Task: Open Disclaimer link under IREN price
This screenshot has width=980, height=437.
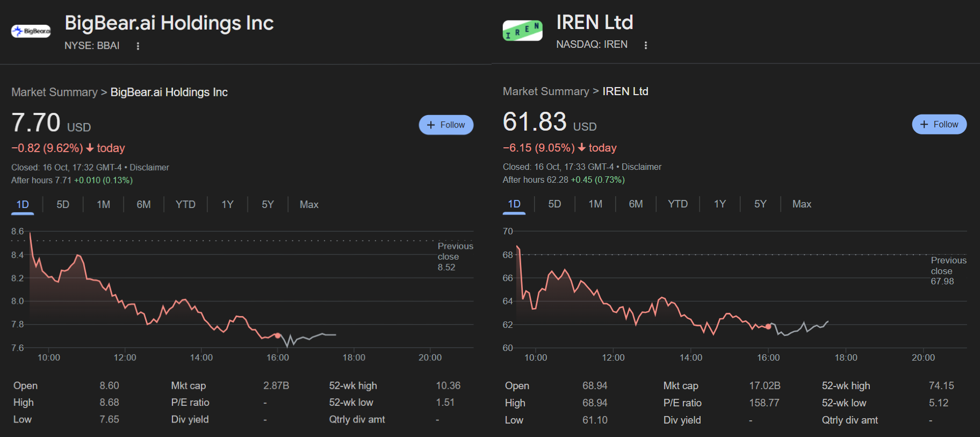Action: [x=641, y=167]
